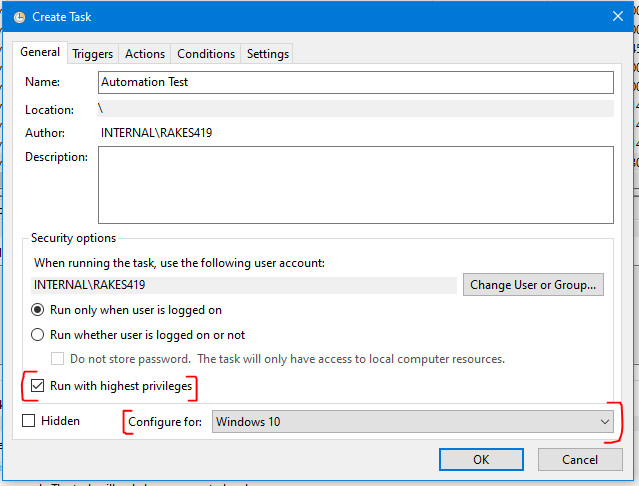Screen dimensions: 639x486
Task: Expand the Configure for dropdown
Action: click(411, 422)
